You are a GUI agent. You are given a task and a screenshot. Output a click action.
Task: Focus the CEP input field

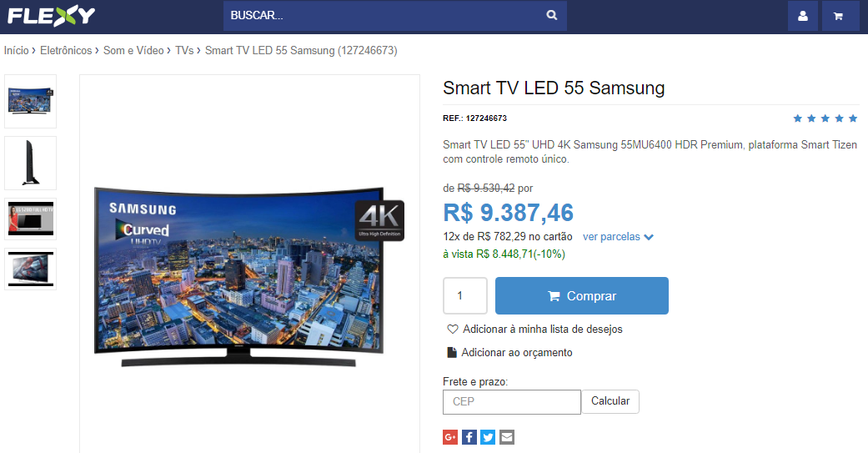point(512,402)
